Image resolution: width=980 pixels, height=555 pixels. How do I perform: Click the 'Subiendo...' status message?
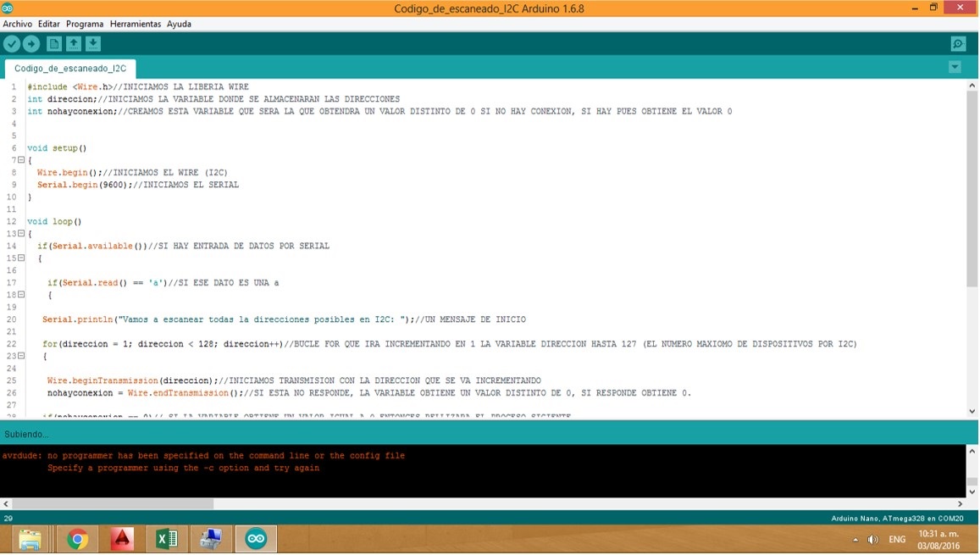point(26,435)
